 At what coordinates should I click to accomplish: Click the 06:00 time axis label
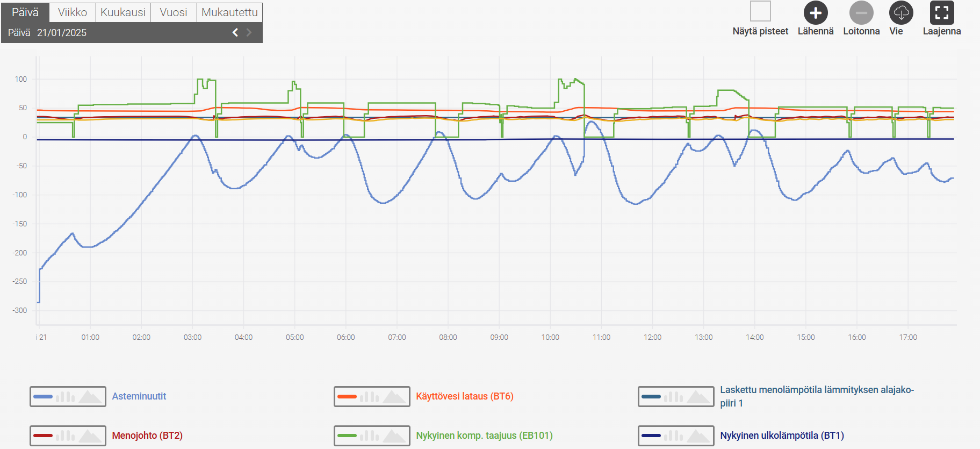[345, 337]
